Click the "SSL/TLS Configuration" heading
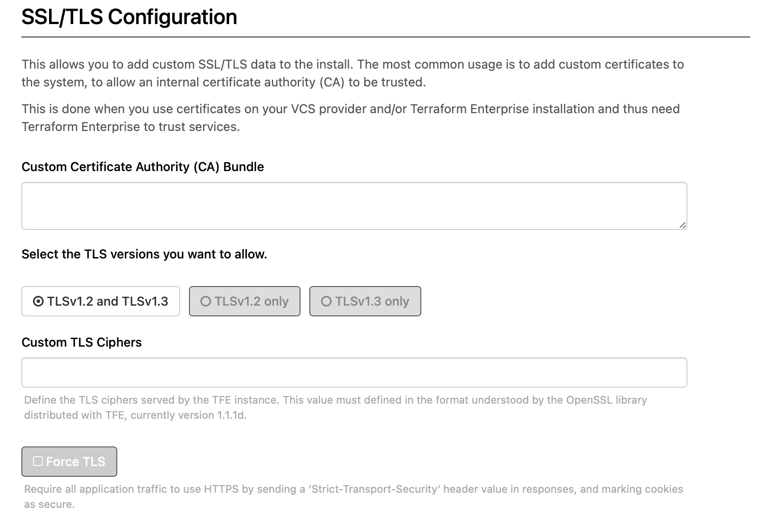 (129, 17)
